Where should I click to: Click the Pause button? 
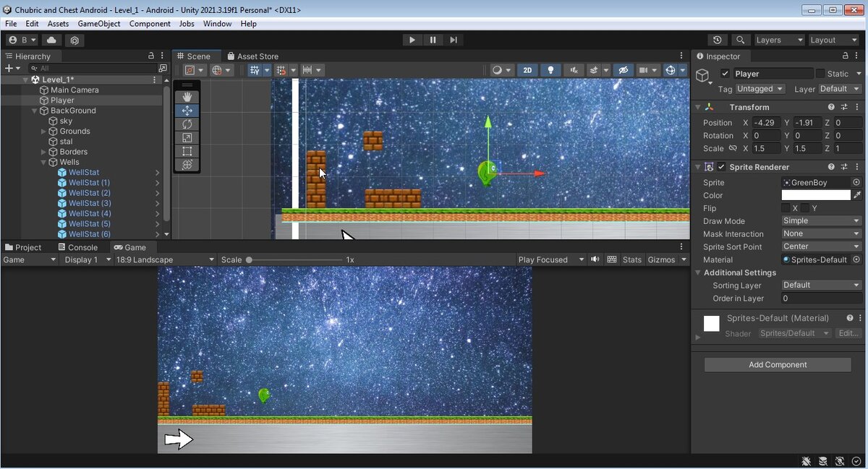click(x=433, y=40)
